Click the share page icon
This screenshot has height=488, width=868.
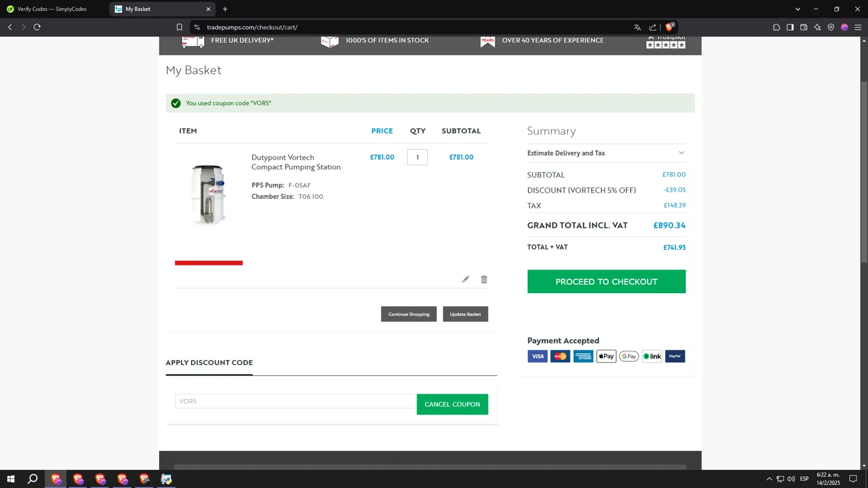[653, 27]
